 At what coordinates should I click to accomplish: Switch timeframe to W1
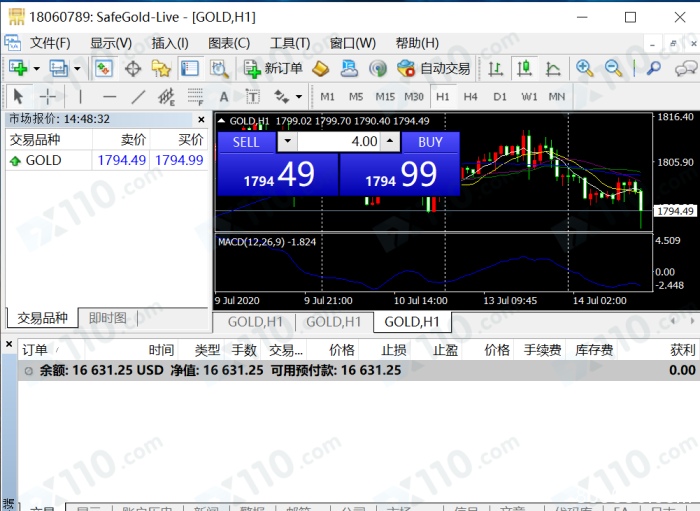click(x=529, y=96)
